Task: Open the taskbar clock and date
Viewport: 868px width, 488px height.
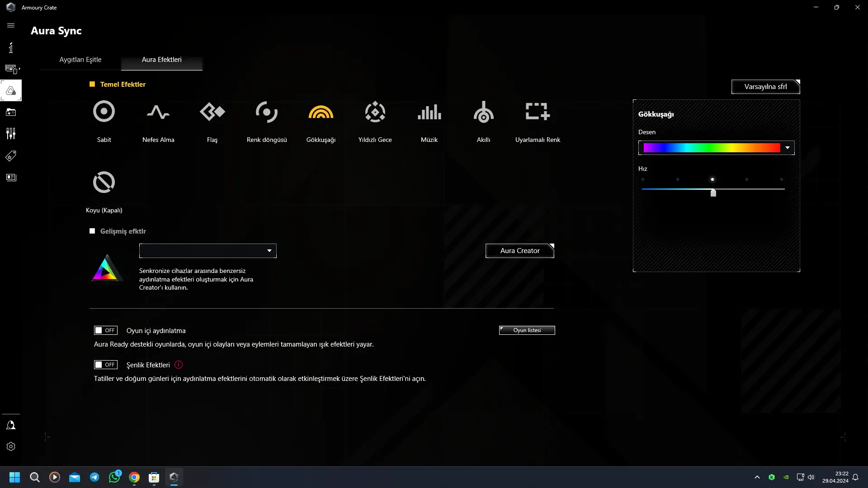Action: (835, 477)
